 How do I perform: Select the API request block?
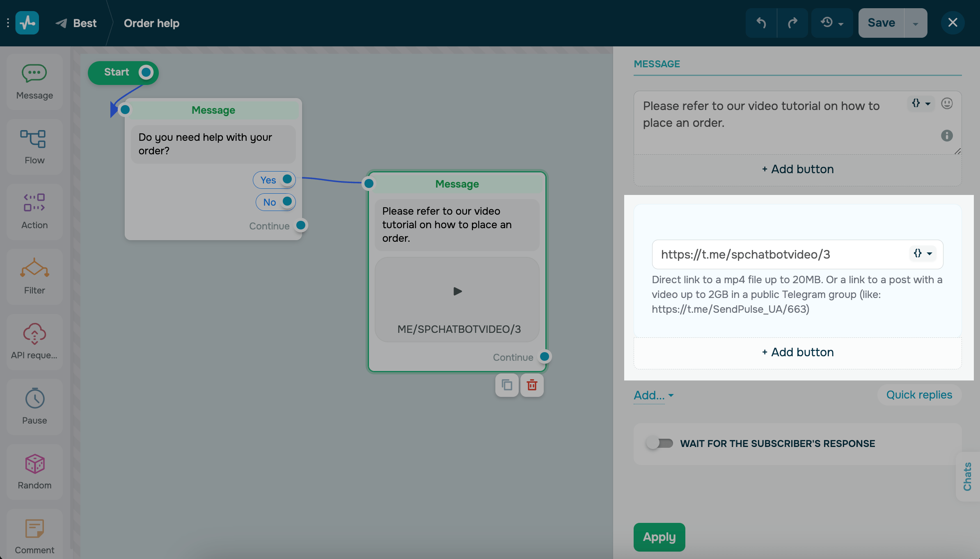34,341
